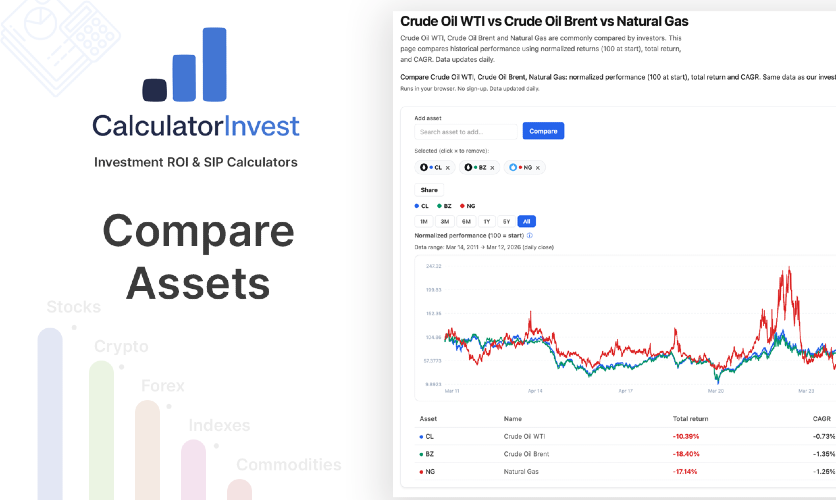
Task: Click the Share button
Action: (x=429, y=189)
